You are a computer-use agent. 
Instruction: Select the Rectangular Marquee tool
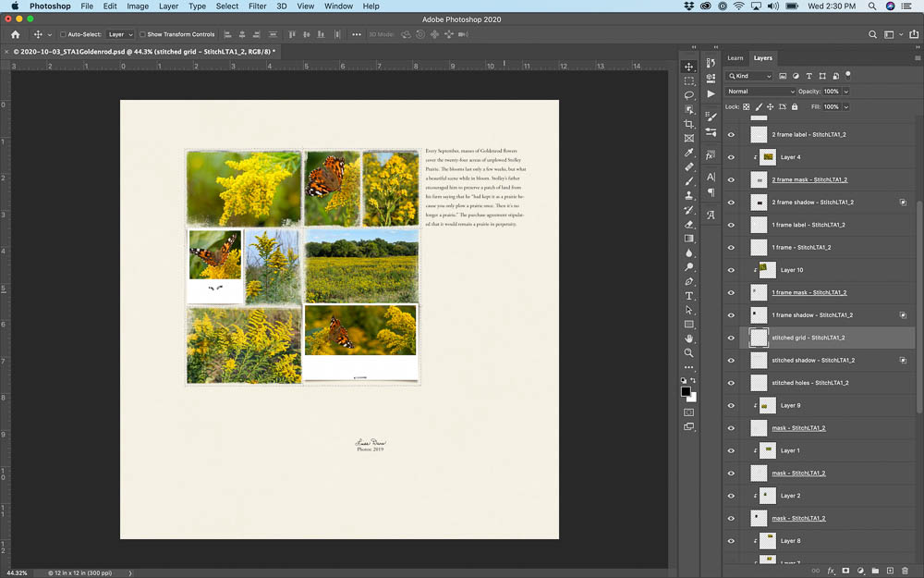point(688,80)
